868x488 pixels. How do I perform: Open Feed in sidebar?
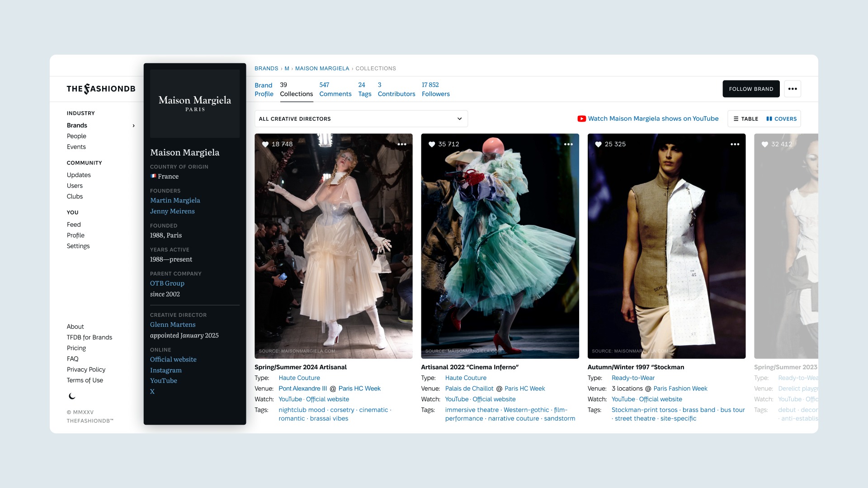[74, 225]
